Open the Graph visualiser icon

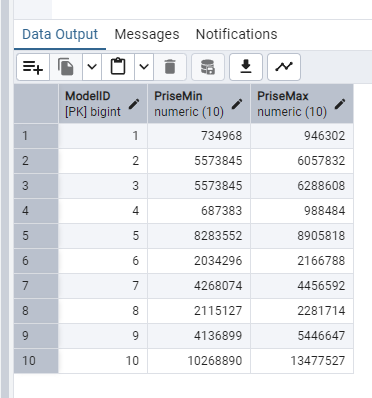point(284,67)
